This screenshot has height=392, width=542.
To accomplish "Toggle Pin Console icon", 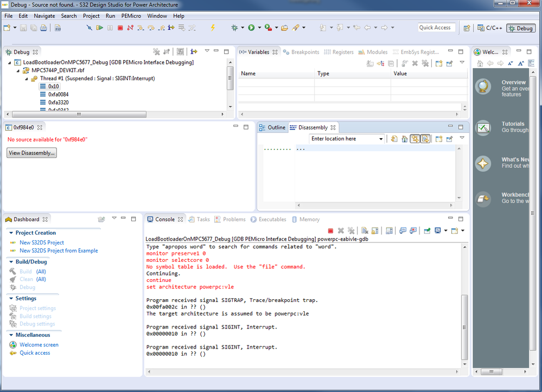I will pyautogui.click(x=427, y=230).
